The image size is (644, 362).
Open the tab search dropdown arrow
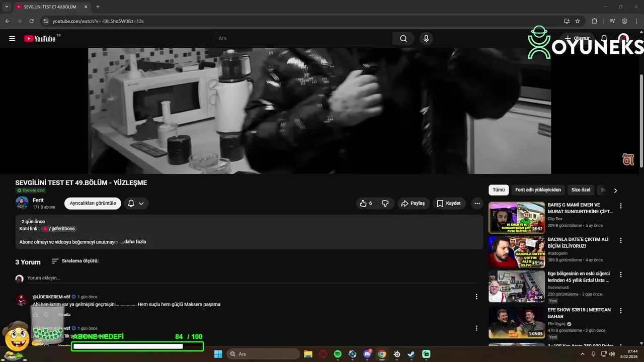pos(7,7)
